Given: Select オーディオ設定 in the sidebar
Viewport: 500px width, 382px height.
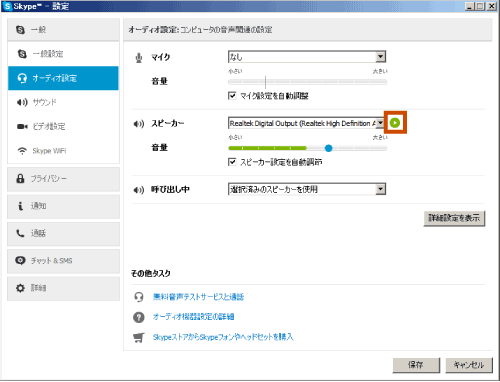Looking at the screenshot, I should (x=63, y=78).
